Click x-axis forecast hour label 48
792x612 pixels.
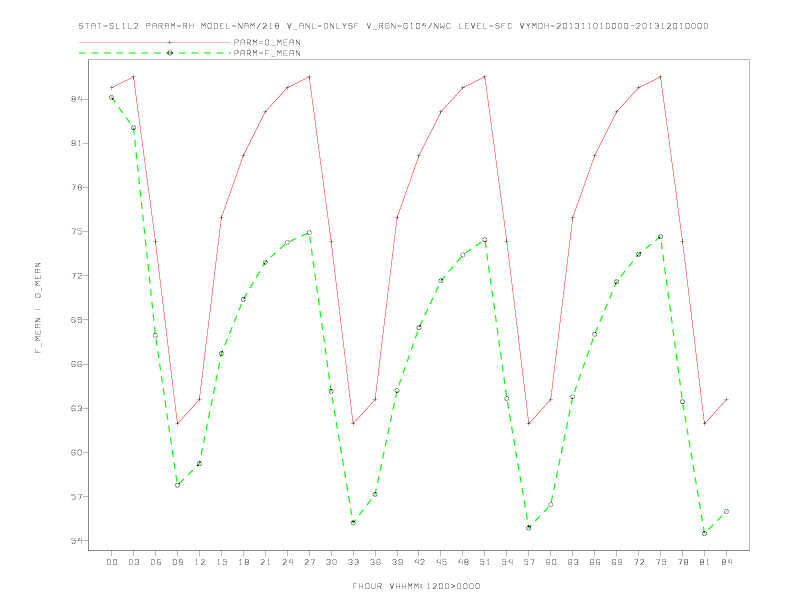[x=463, y=562]
